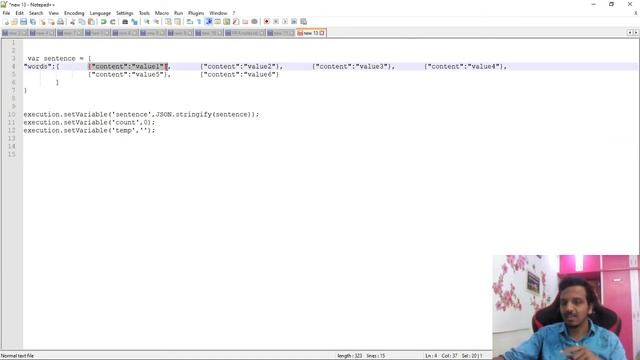The height and width of the screenshot is (360, 640).
Task: Click the Zoom In toolbar icon
Action: point(147,22)
